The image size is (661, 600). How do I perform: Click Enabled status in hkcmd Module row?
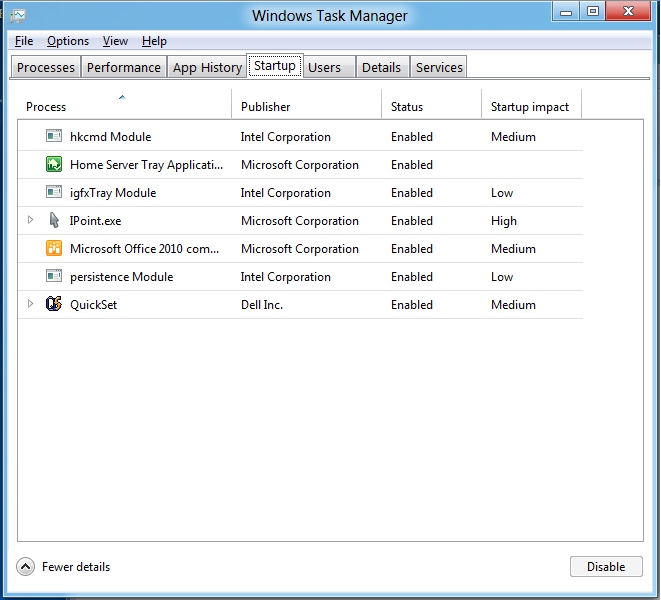click(x=411, y=137)
